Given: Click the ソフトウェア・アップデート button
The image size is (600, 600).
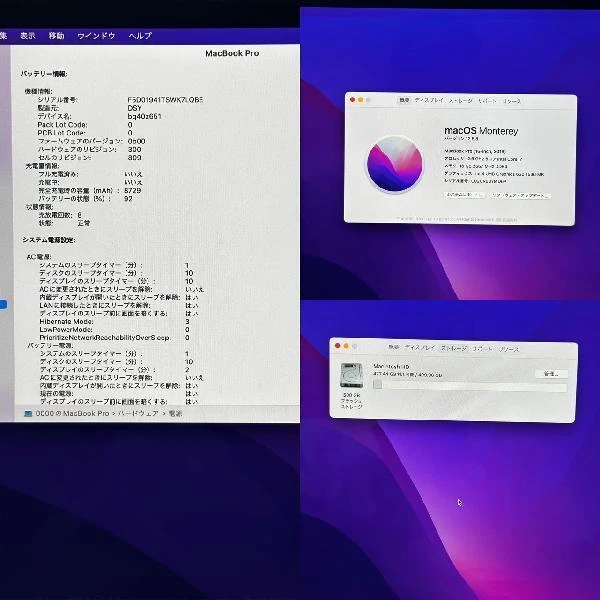Looking at the screenshot, I should pos(521,196).
